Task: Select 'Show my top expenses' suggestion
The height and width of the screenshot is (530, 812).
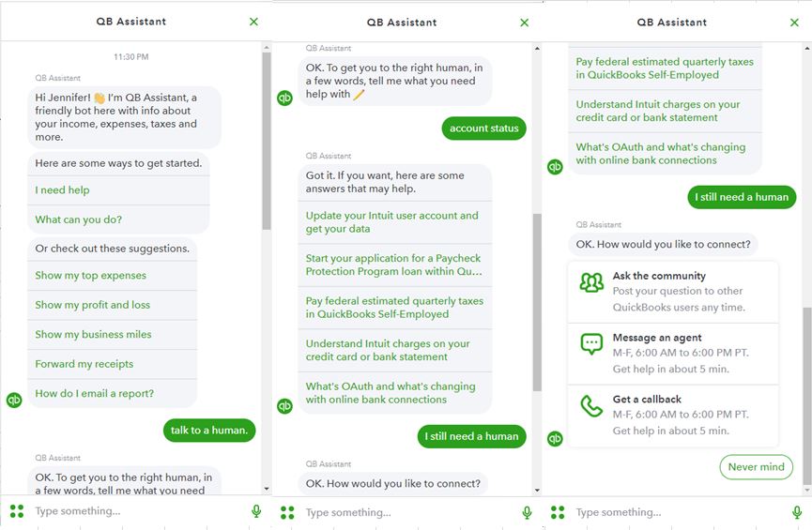Action: (91, 276)
